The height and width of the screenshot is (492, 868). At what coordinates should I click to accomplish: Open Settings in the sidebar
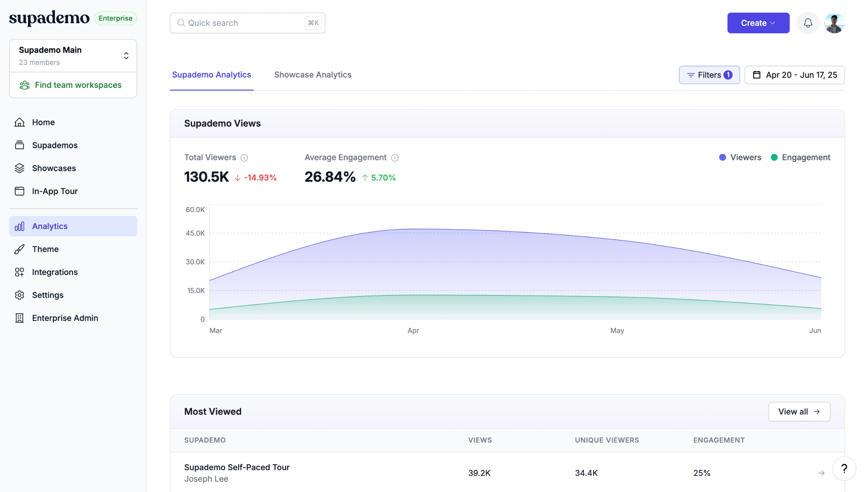(73, 295)
